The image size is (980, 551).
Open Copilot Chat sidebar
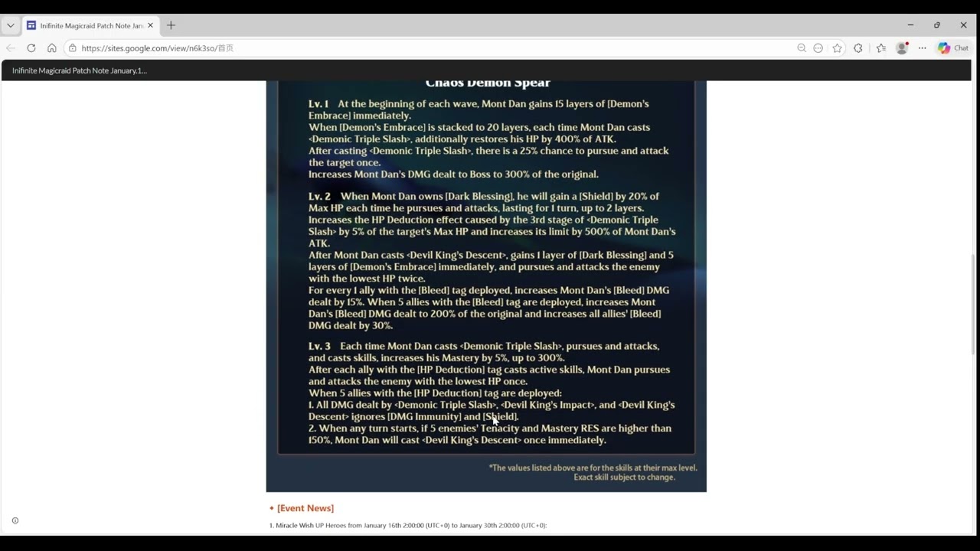[x=953, y=47]
